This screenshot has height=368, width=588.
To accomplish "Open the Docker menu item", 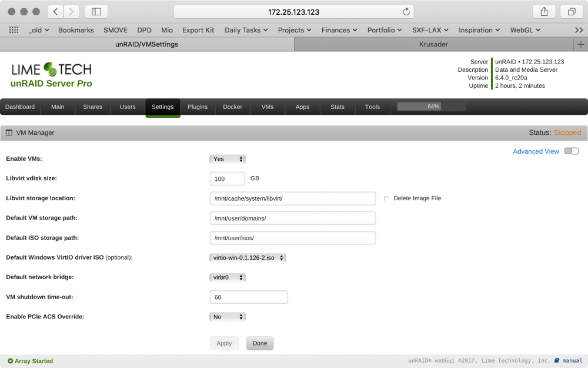I will [x=232, y=107].
